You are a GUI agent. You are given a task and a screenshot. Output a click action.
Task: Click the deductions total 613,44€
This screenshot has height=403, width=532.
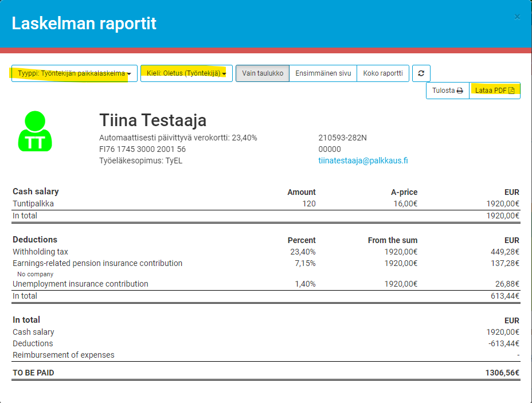[x=505, y=296]
